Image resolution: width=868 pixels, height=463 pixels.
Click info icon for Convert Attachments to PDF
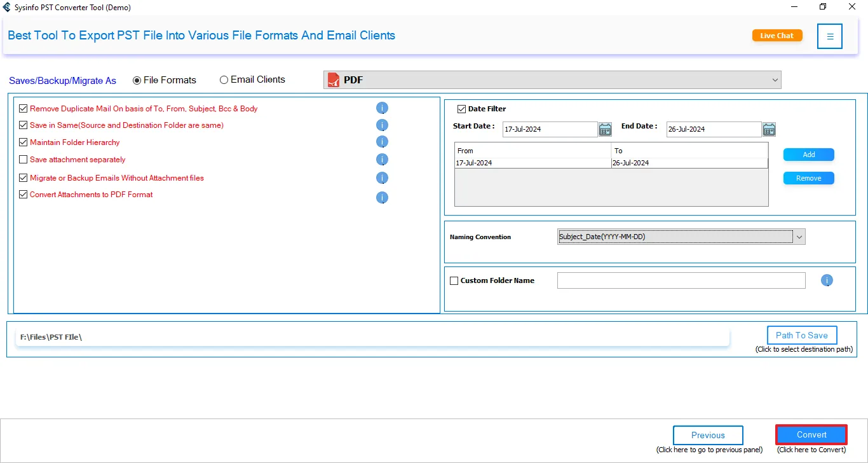point(382,197)
